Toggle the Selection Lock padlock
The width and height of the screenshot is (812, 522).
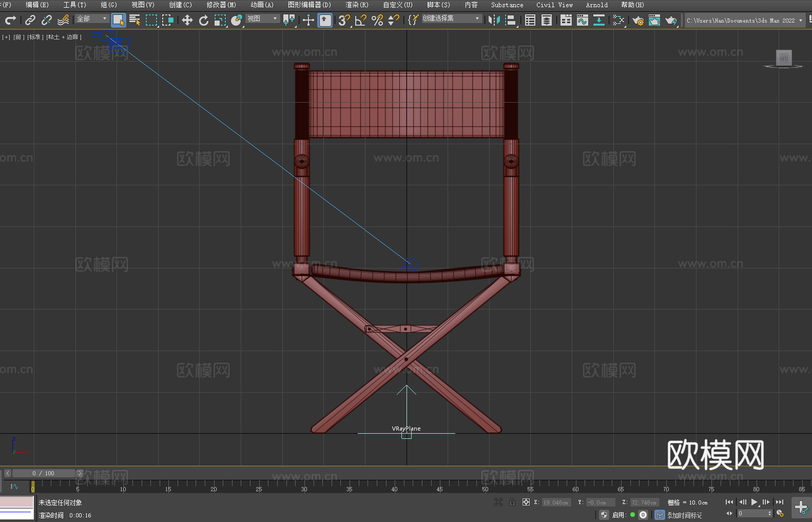coord(512,502)
